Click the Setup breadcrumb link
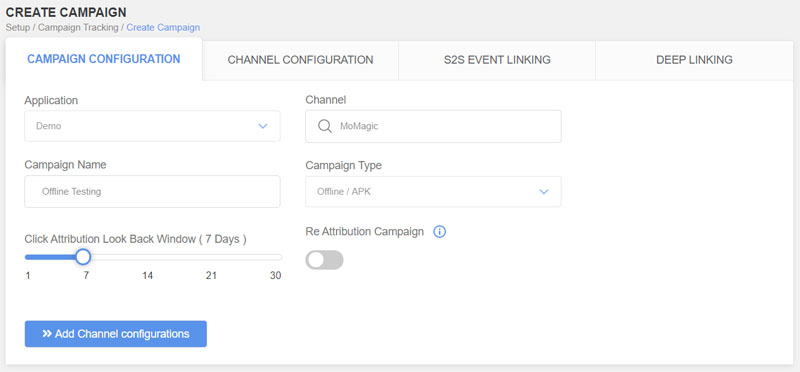Image resolution: width=800 pixels, height=372 pixels. click(17, 28)
